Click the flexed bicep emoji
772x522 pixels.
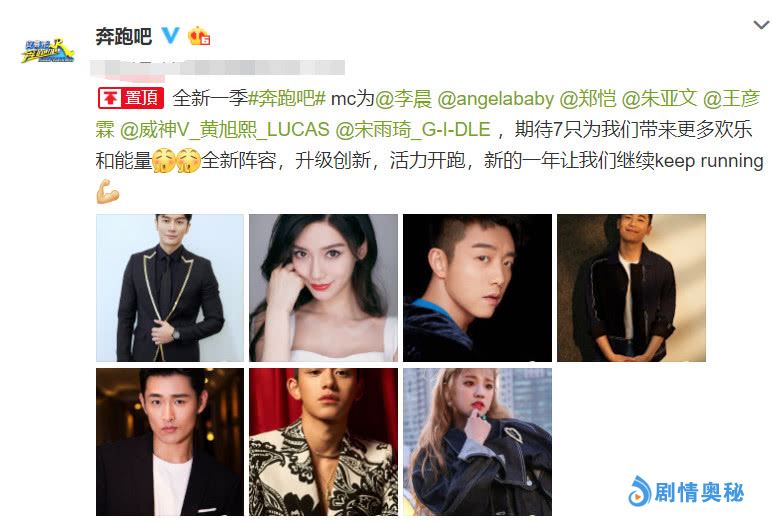click(x=108, y=192)
